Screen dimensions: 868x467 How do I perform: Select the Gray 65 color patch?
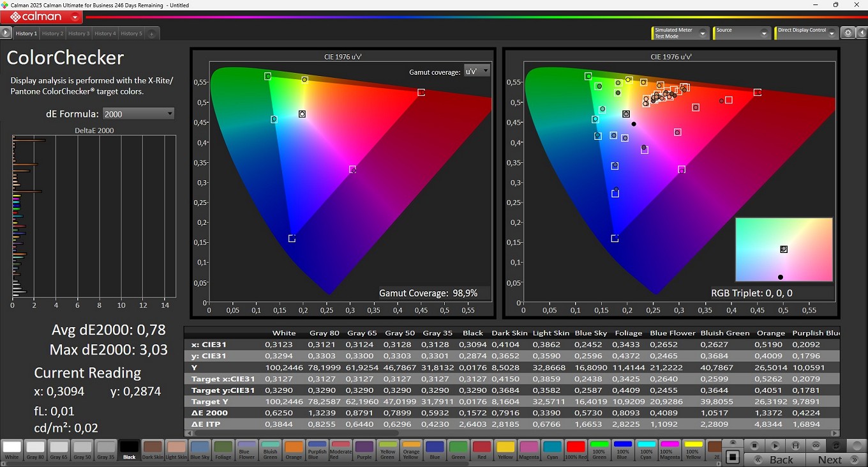pos(59,448)
